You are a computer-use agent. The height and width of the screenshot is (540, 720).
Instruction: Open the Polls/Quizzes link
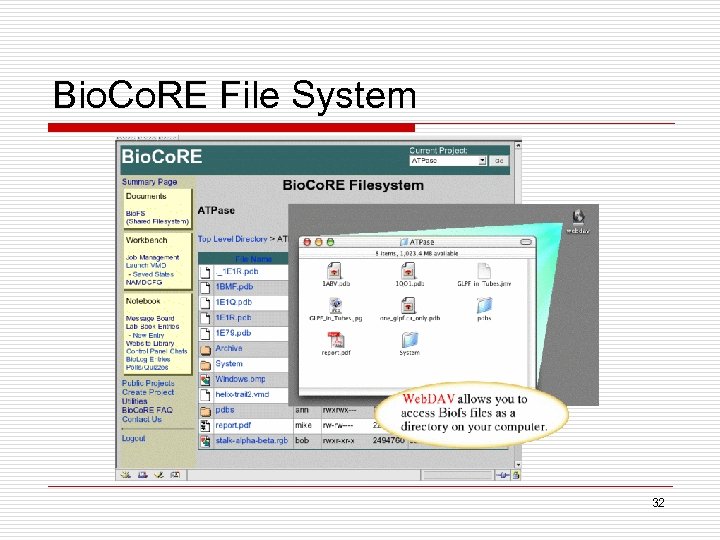tap(146, 367)
